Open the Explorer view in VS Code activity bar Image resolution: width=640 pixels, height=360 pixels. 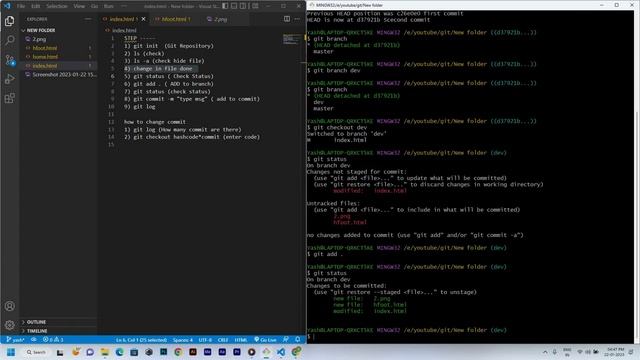point(9,21)
